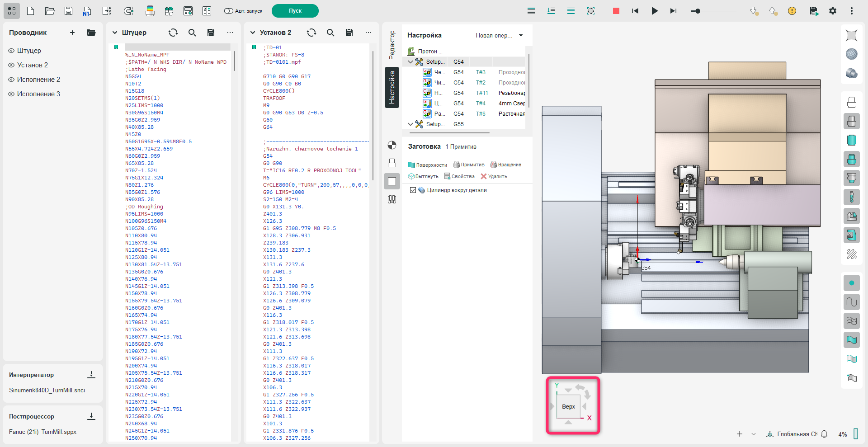Switch to the Редактор vertical tab

click(x=392, y=45)
